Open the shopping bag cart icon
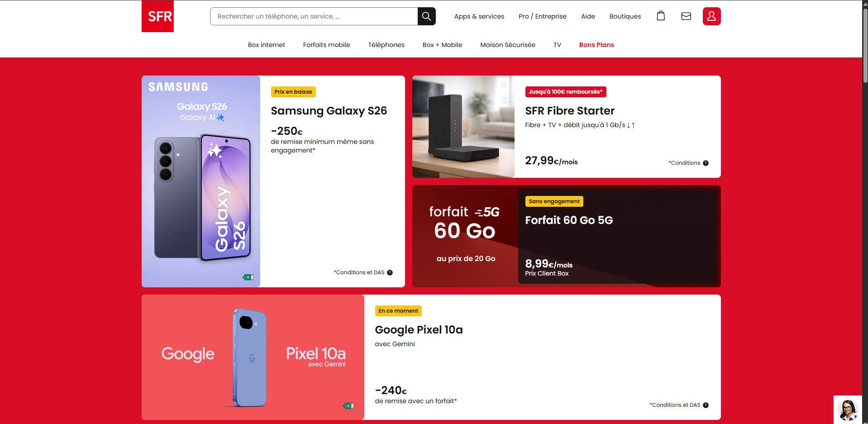 point(660,16)
